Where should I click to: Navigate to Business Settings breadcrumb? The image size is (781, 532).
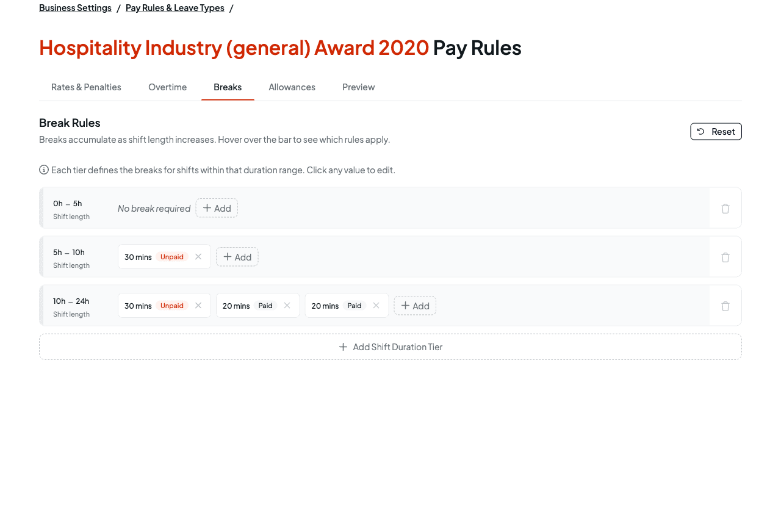pos(75,8)
